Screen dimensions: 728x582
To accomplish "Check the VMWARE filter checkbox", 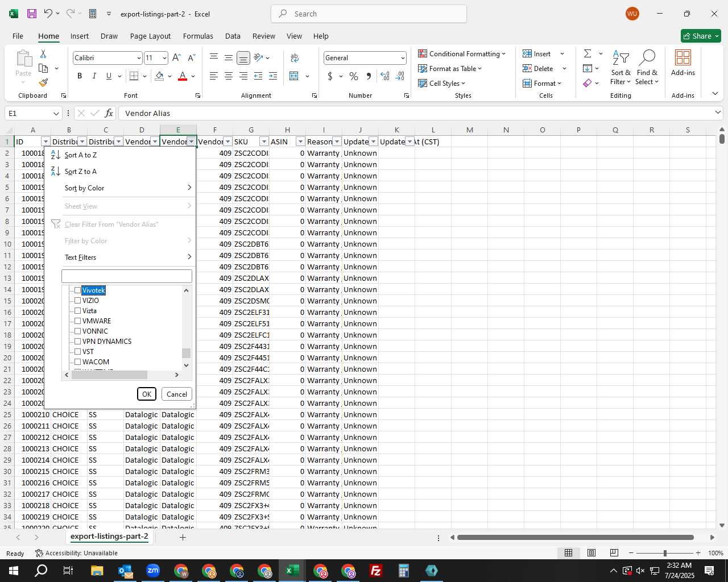I will [x=78, y=321].
